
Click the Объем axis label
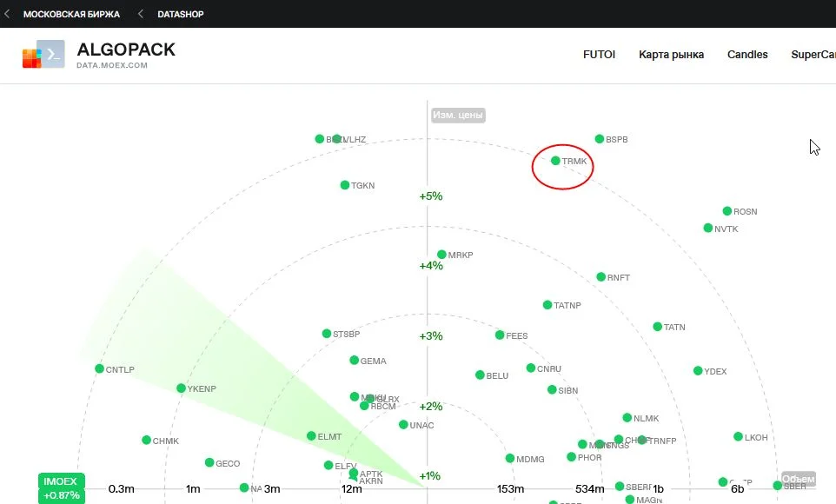point(798,479)
